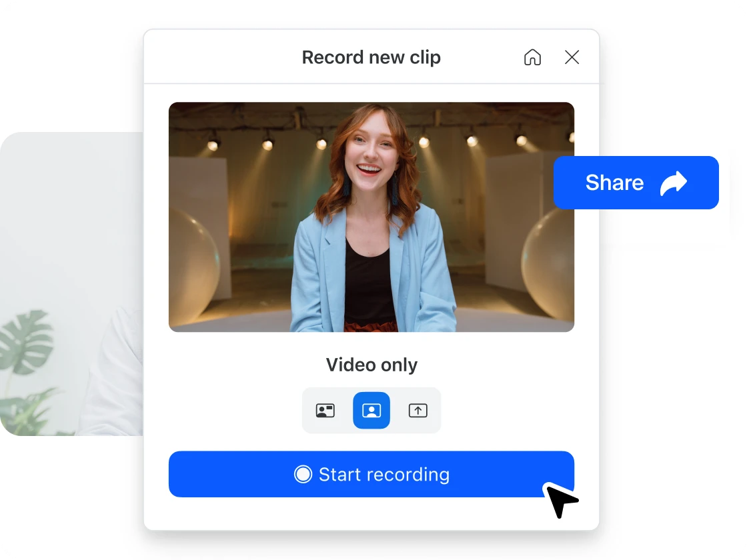Click the home icon in dialog header
Screen dimensions: 747x560
click(x=532, y=57)
